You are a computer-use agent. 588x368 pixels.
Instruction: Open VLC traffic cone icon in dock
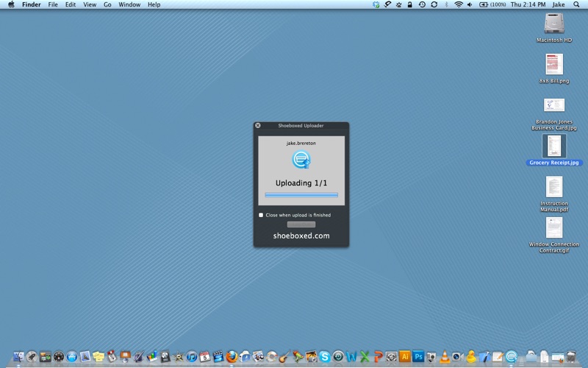pyautogui.click(x=445, y=356)
